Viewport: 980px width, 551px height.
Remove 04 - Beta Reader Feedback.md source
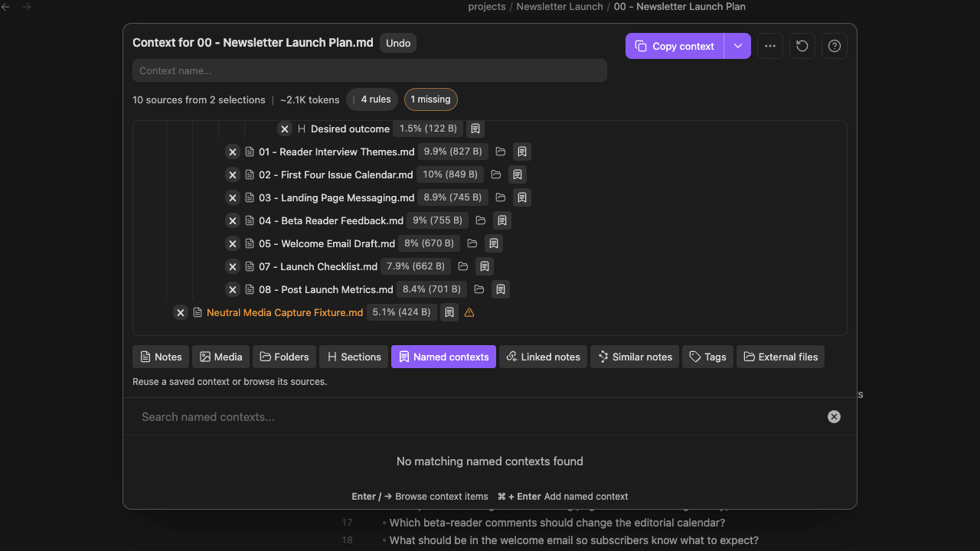coord(233,220)
